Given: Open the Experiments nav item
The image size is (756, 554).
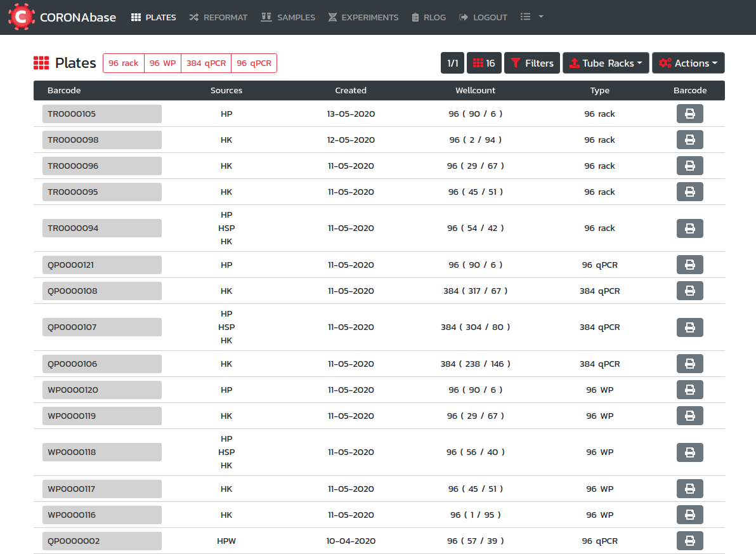Looking at the screenshot, I should (x=363, y=17).
